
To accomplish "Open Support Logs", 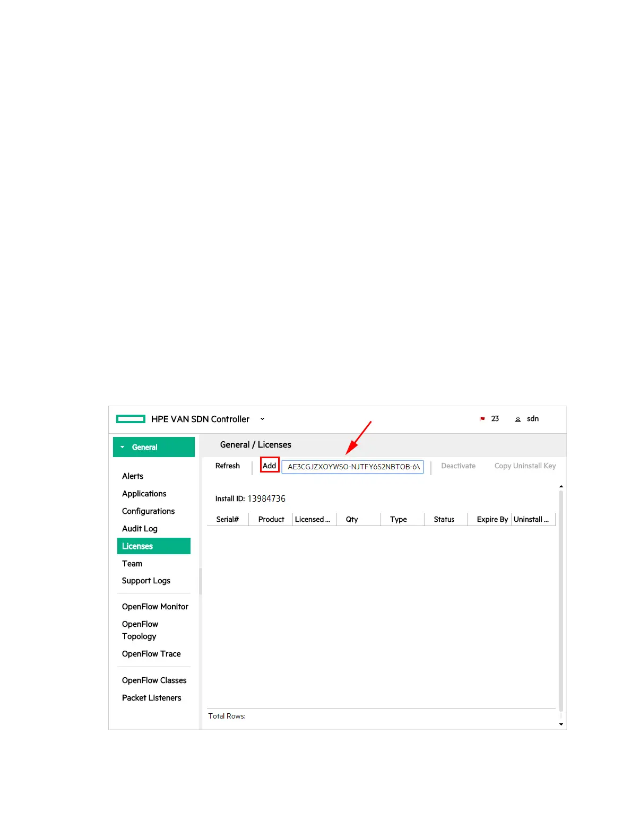I will pos(146,581).
